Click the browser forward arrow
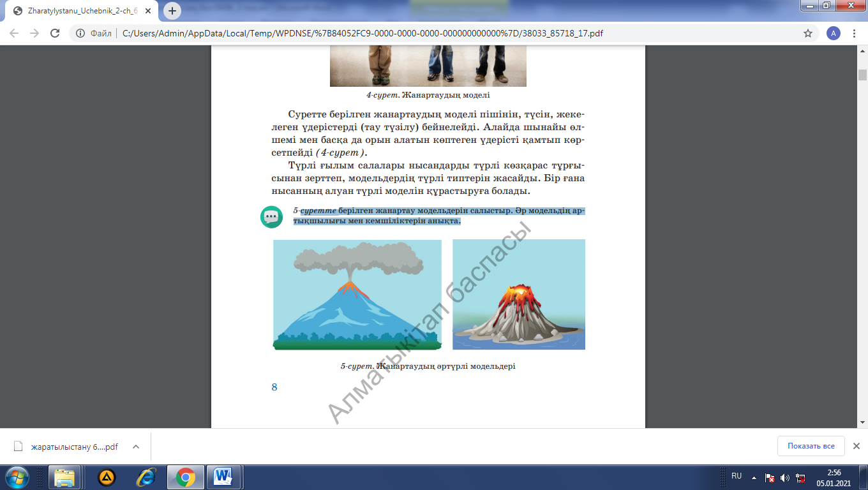 tap(34, 33)
